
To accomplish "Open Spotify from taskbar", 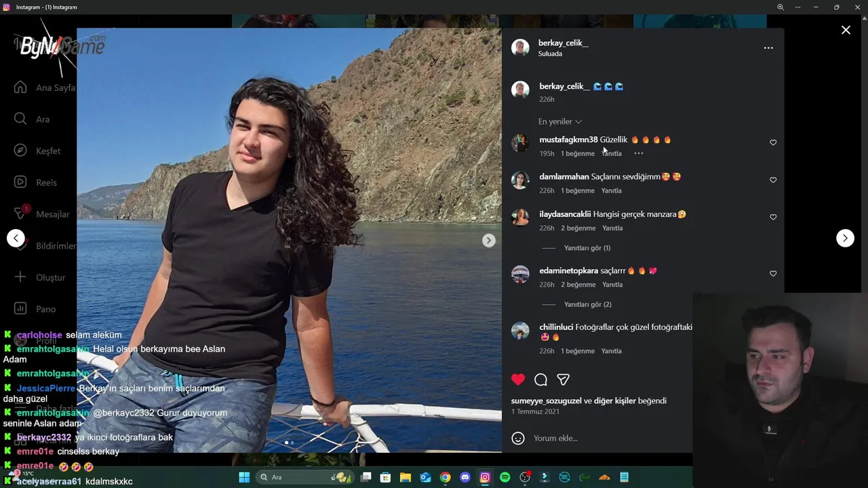I will pos(505,477).
